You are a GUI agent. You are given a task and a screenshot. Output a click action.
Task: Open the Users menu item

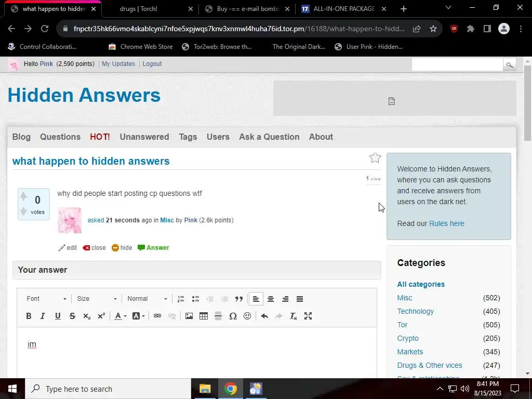[218, 137]
